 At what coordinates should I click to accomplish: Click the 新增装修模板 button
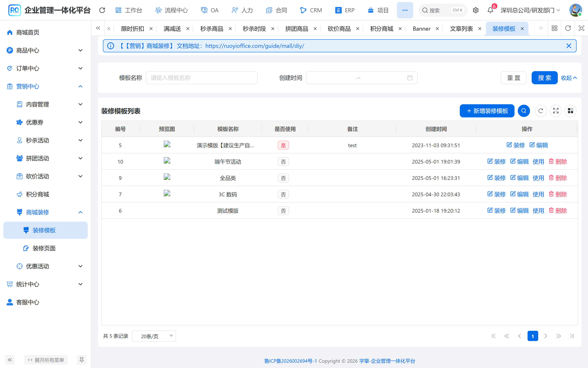pyautogui.click(x=487, y=111)
